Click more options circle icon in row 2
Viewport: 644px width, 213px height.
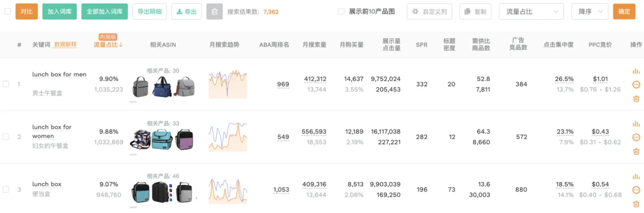click(636, 137)
